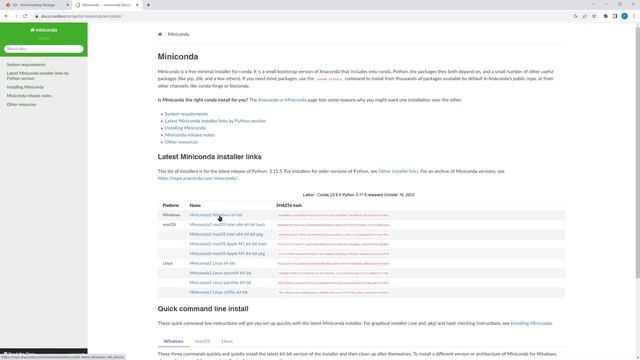640x360 pixels.
Task: Download Miniconda3 macOS Intel x86 64-bit bash
Action: [227, 224]
